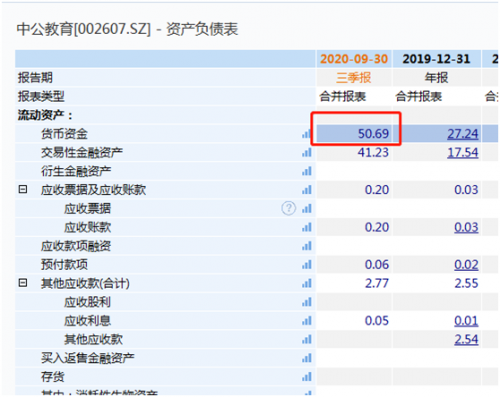The height and width of the screenshot is (397, 500).
Task: Open the 2.54 其他应收款 link
Action: click(466, 339)
